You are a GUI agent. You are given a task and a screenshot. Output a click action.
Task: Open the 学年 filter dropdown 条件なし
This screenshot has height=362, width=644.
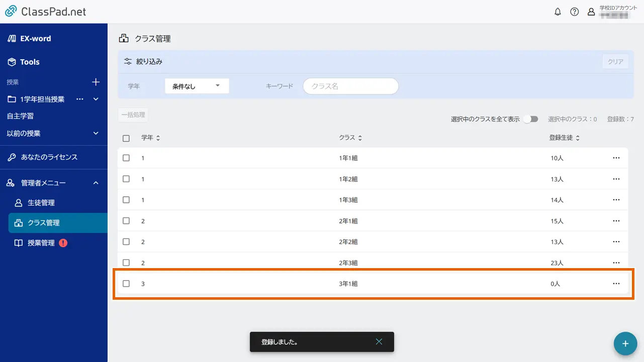click(x=197, y=86)
